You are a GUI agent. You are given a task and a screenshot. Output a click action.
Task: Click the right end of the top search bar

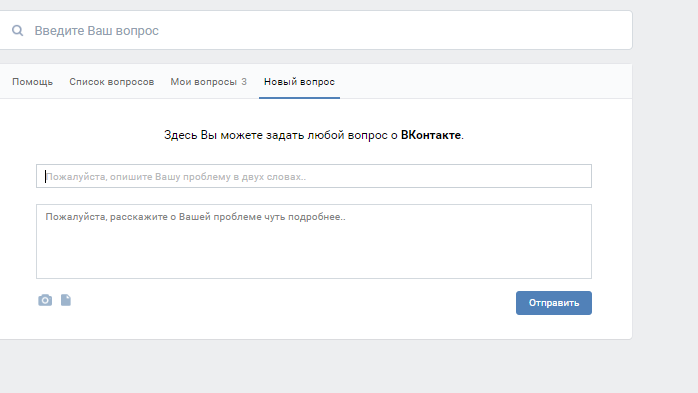pyautogui.click(x=614, y=30)
